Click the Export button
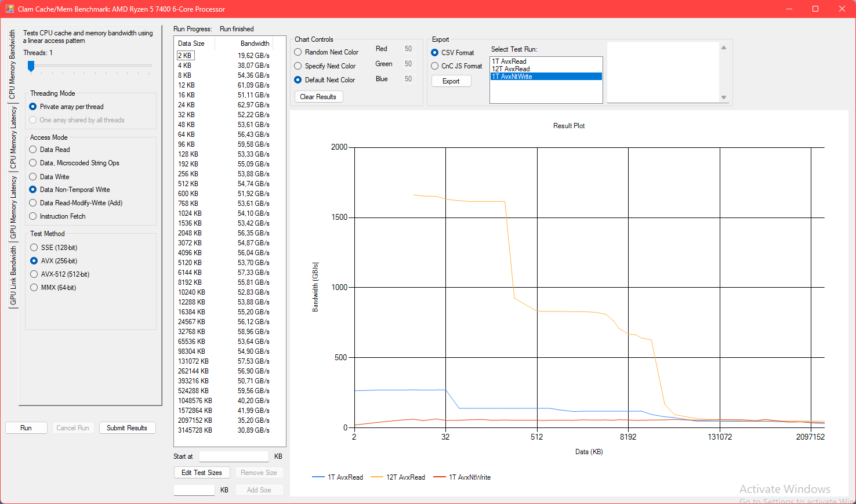The height and width of the screenshot is (504, 856). pos(451,81)
